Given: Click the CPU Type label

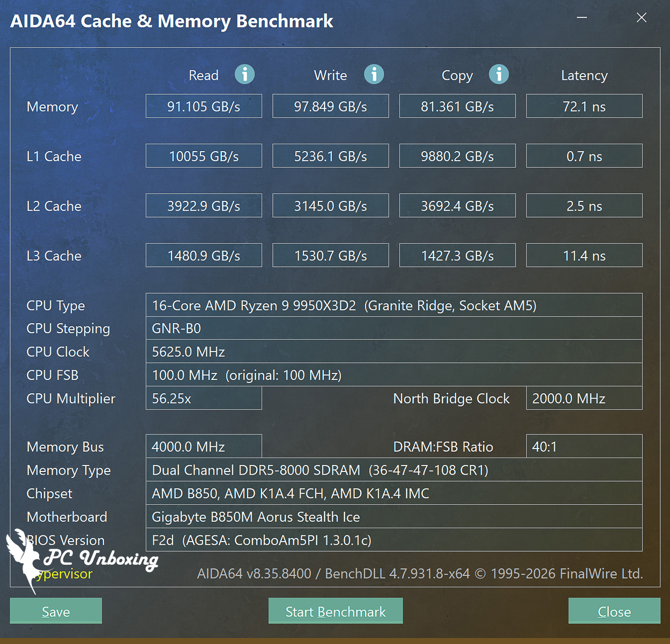Looking at the screenshot, I should click(56, 305).
